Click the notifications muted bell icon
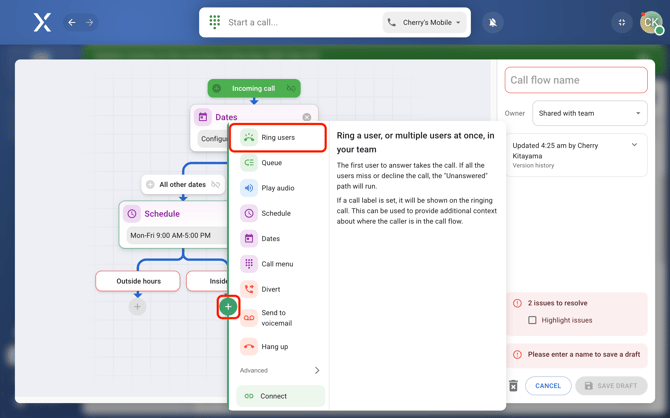Screen dimensions: 670x418 click(492, 22)
